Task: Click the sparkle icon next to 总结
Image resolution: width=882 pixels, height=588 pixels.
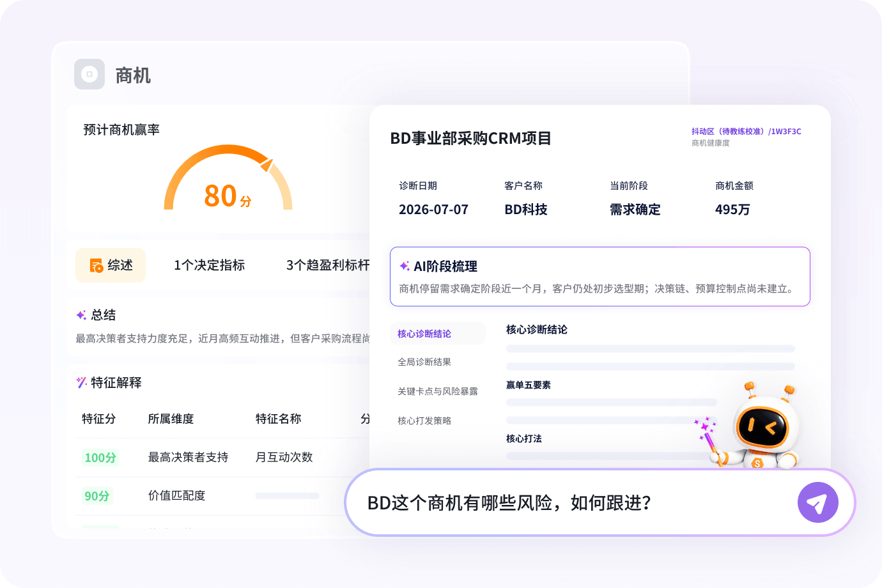Action: (x=81, y=315)
